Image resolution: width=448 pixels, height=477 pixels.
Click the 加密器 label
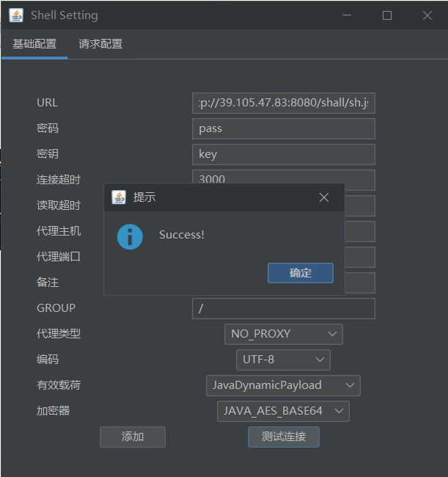(x=54, y=411)
